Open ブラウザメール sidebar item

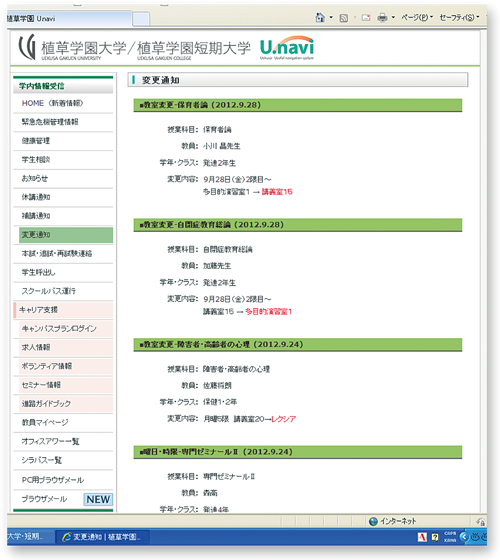(x=44, y=499)
